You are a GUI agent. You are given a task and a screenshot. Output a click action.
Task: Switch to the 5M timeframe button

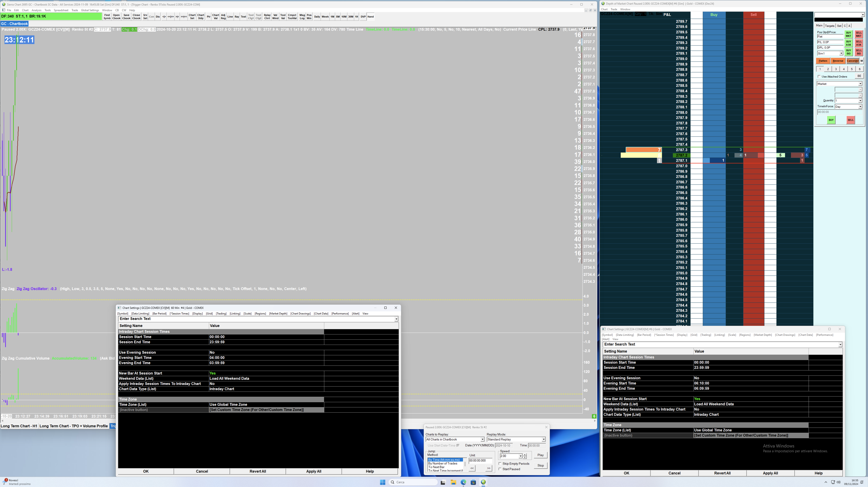tap(338, 16)
